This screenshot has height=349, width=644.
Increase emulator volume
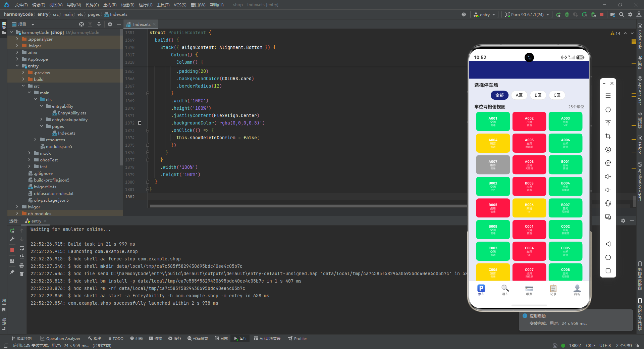coord(608,177)
